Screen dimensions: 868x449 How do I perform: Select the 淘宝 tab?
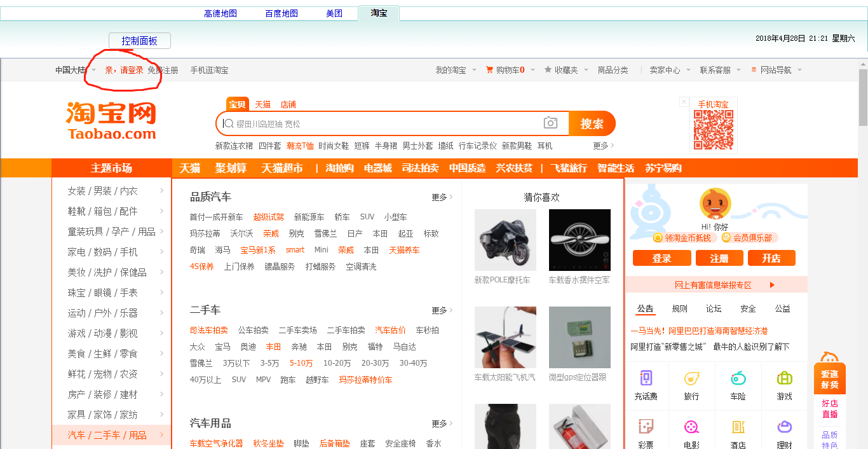click(x=379, y=13)
